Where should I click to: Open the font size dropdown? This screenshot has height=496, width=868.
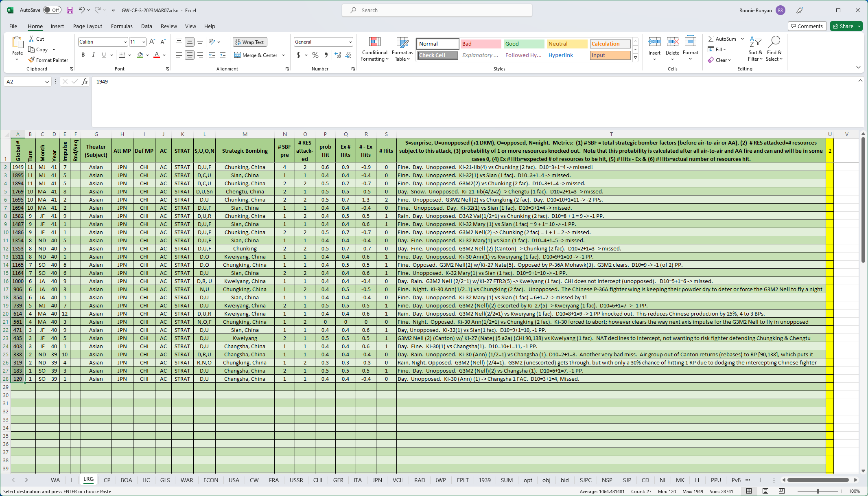(x=144, y=42)
